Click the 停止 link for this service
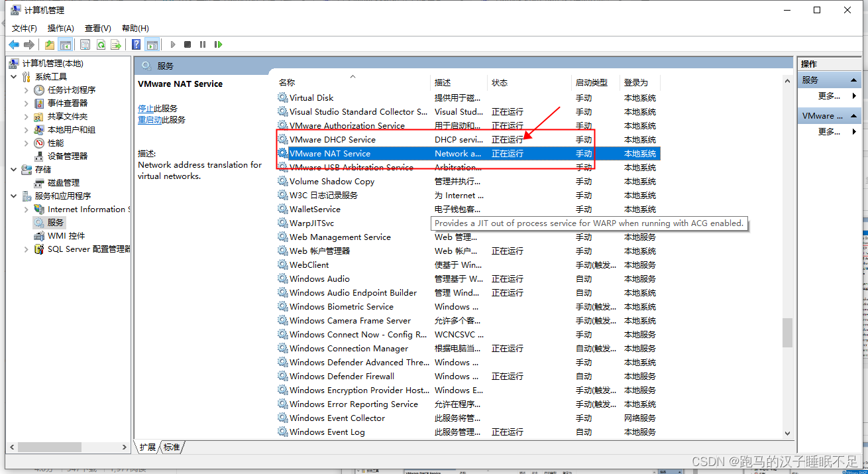 point(145,108)
